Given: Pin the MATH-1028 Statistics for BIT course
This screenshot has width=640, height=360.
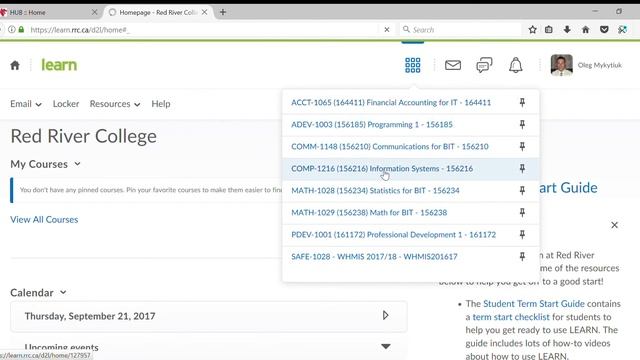Looking at the screenshot, I should click(x=522, y=191).
